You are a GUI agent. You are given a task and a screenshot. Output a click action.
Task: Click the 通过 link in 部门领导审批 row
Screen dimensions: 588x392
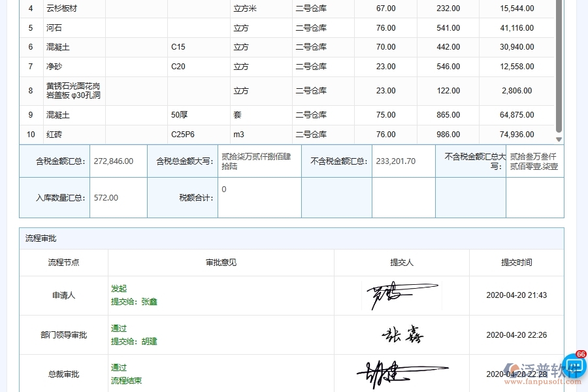[118, 328]
